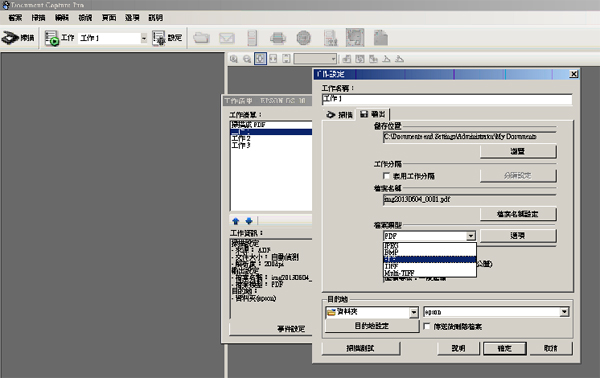Click the blue down arrow in job list window

[249, 221]
